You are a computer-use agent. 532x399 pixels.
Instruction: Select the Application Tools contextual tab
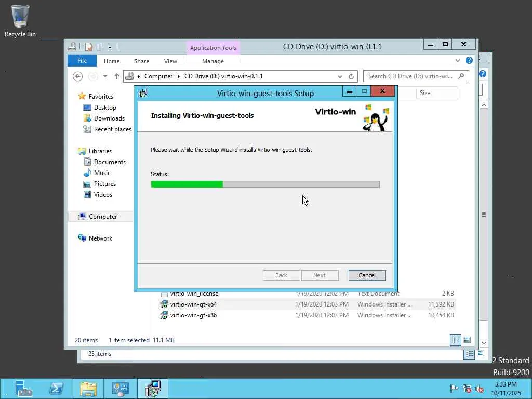[x=213, y=48]
